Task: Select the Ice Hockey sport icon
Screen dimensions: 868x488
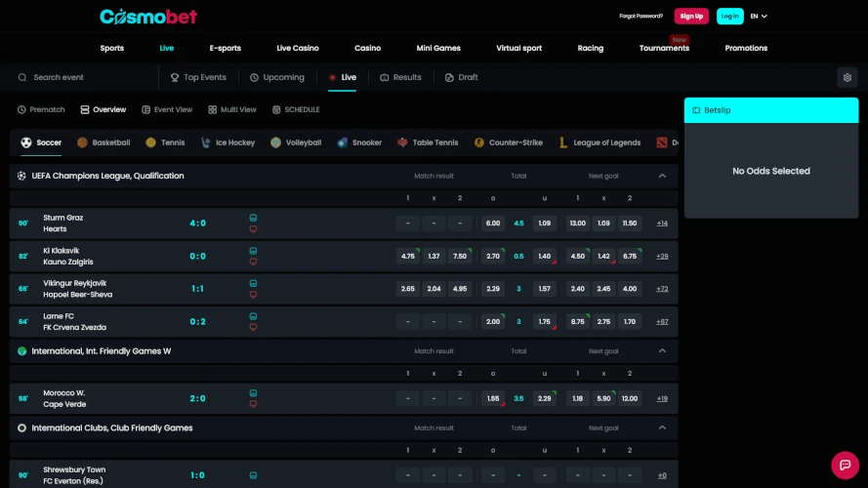Action: tap(205, 142)
